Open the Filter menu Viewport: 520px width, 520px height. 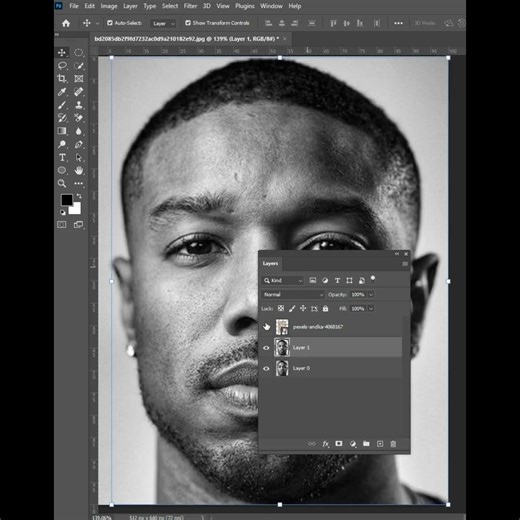tap(190, 6)
